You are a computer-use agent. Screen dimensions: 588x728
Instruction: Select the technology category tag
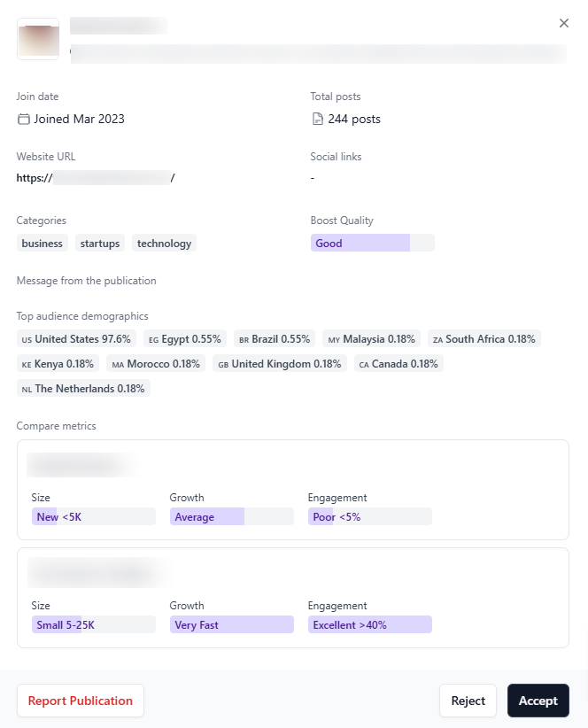pos(164,243)
